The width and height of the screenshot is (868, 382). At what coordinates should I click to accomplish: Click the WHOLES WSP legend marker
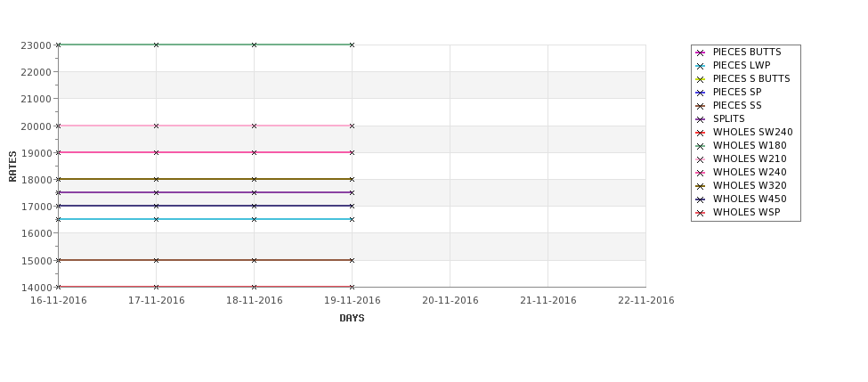click(701, 213)
